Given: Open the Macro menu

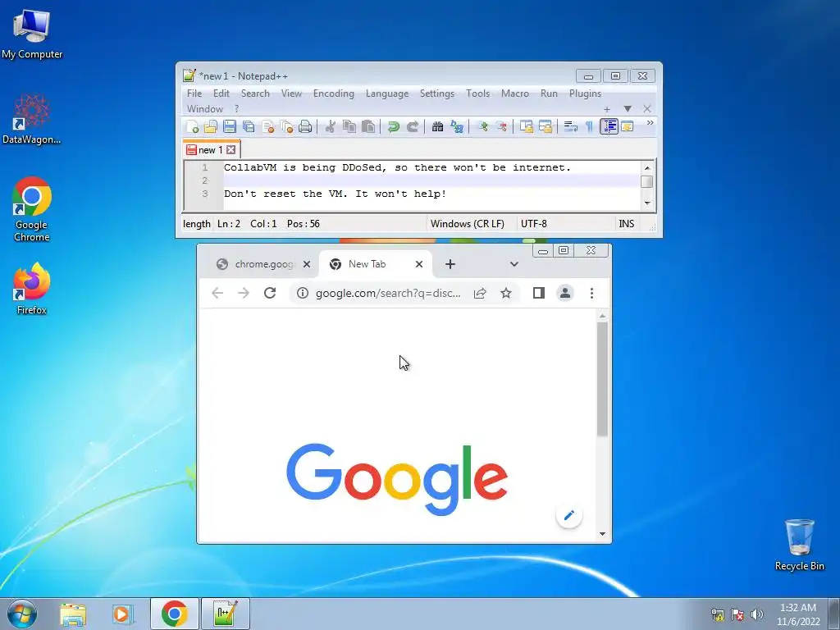Looking at the screenshot, I should pyautogui.click(x=515, y=94).
